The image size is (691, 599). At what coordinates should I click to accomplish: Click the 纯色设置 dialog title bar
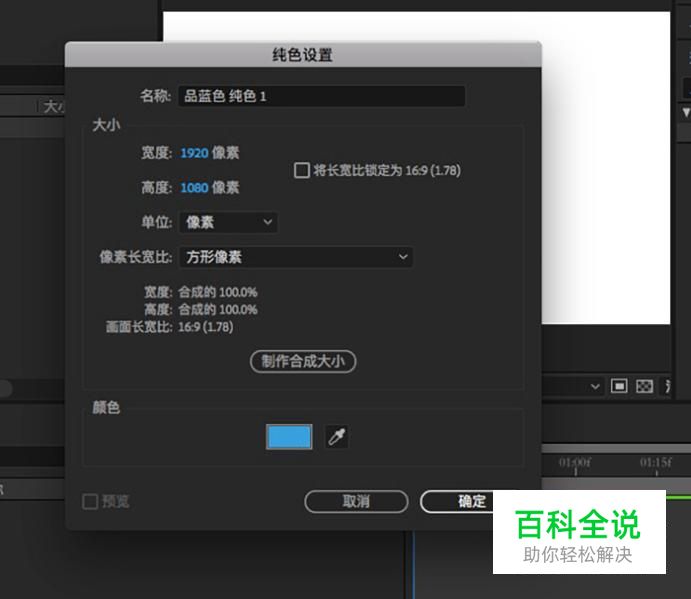[303, 55]
